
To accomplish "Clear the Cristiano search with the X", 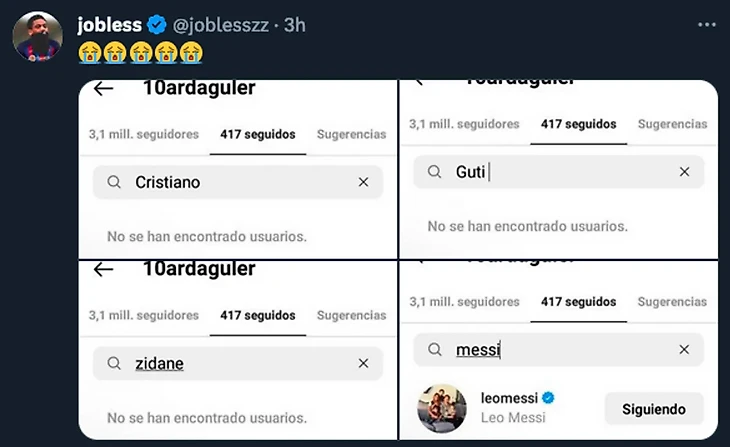I will pos(363,182).
